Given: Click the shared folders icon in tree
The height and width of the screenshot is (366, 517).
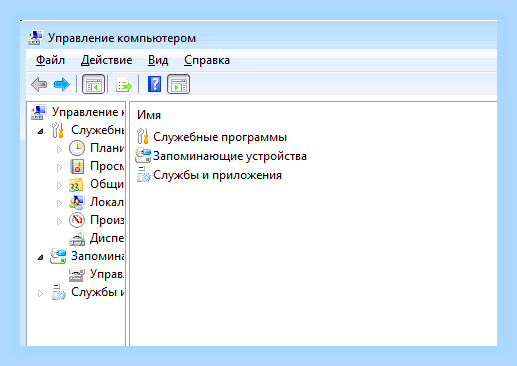Looking at the screenshot, I should 76,184.
